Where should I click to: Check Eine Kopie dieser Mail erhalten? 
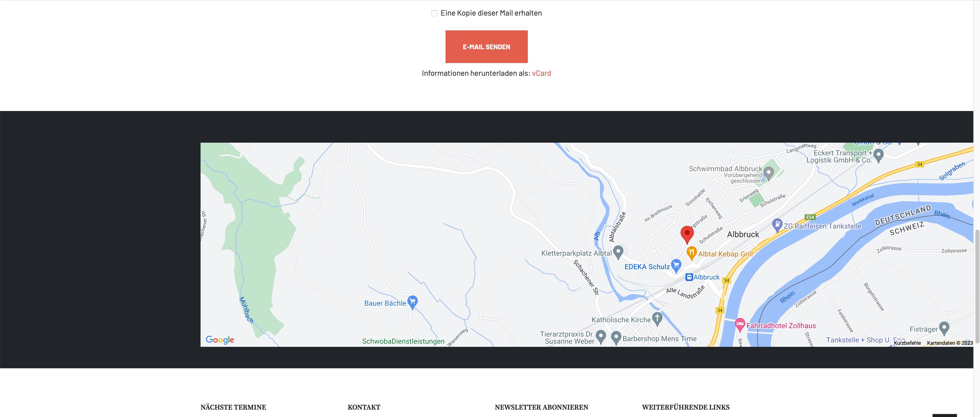434,13
